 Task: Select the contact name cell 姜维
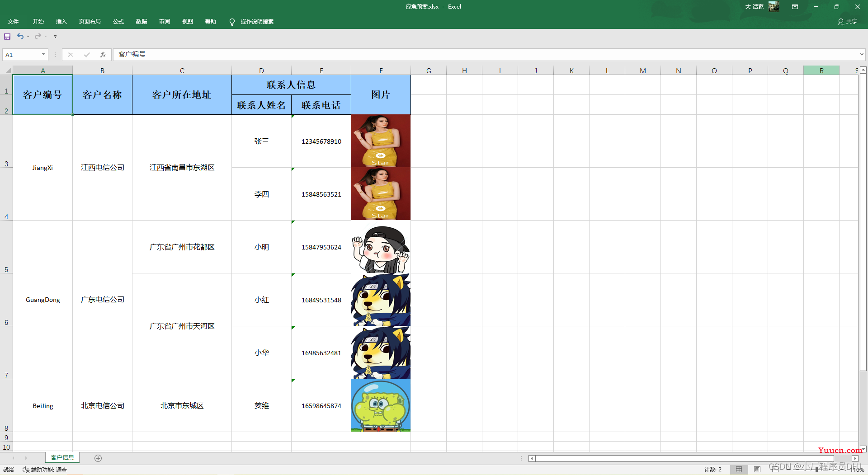261,406
